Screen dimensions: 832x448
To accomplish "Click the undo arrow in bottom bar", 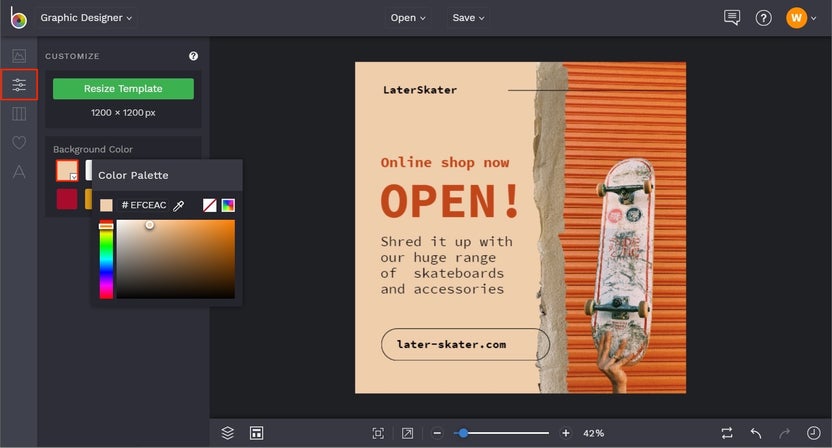I will coord(756,433).
